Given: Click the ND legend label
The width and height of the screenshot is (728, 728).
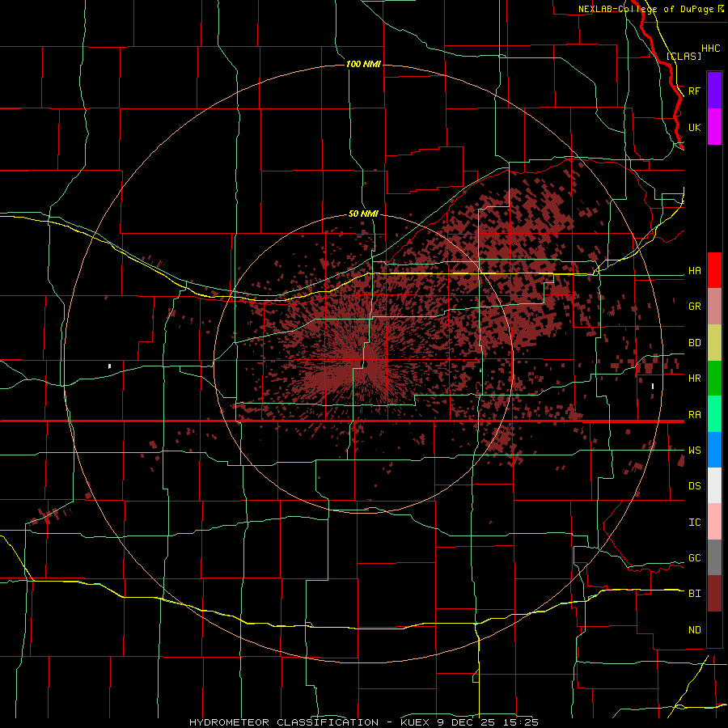Looking at the screenshot, I should 694,630.
